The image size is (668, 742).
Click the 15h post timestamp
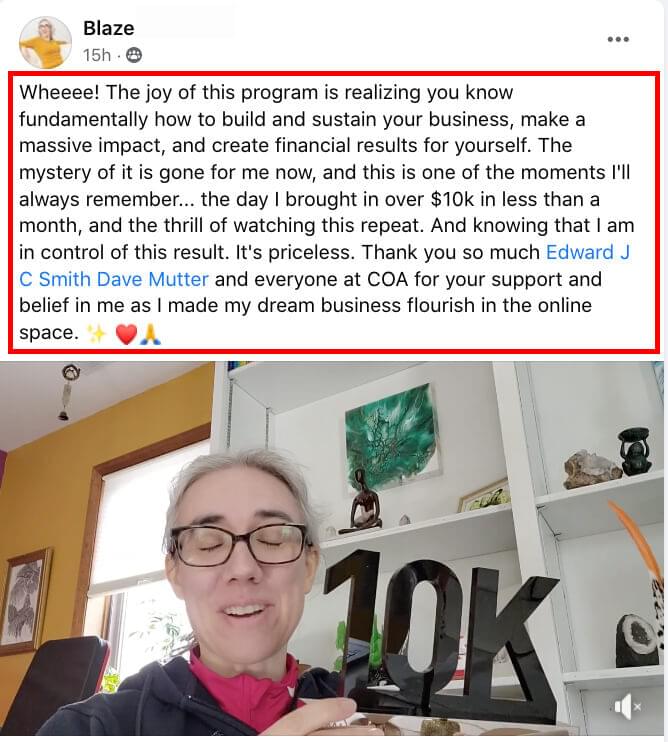(x=97, y=55)
